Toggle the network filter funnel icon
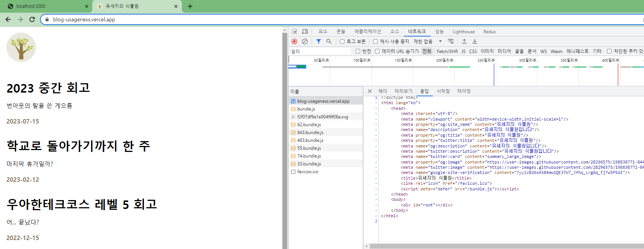The image size is (644, 249). 319,41
